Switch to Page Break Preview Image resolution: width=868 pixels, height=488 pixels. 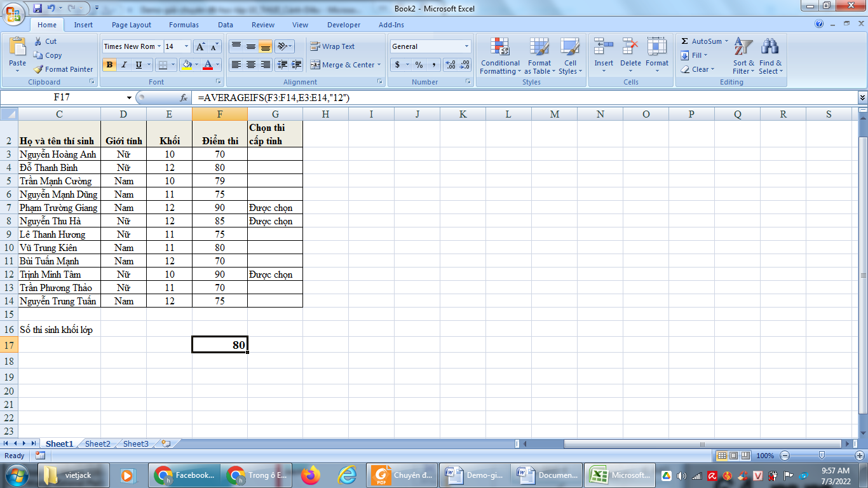pos(745,456)
